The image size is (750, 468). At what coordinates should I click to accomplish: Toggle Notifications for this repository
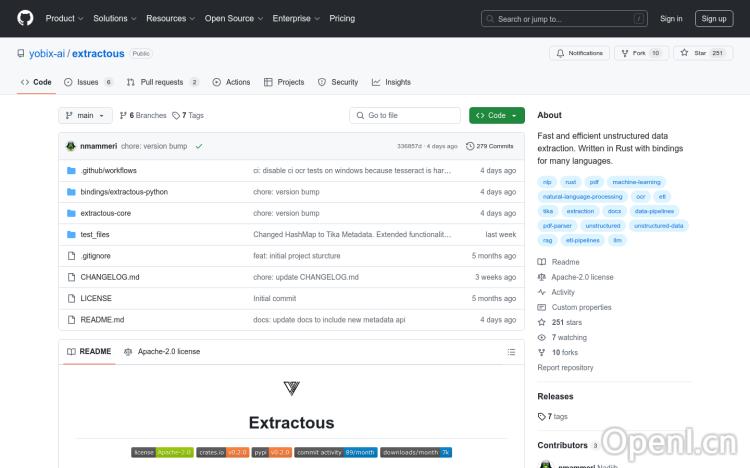pyautogui.click(x=580, y=53)
